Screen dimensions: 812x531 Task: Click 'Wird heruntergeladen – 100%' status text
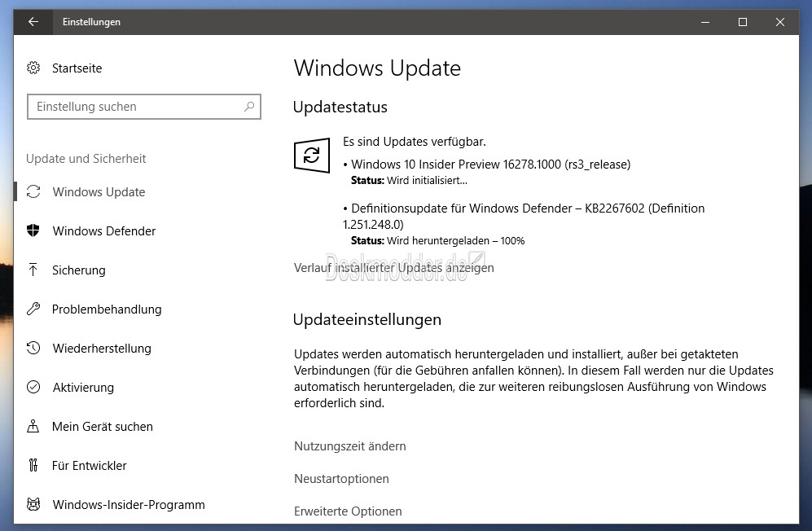coord(456,241)
